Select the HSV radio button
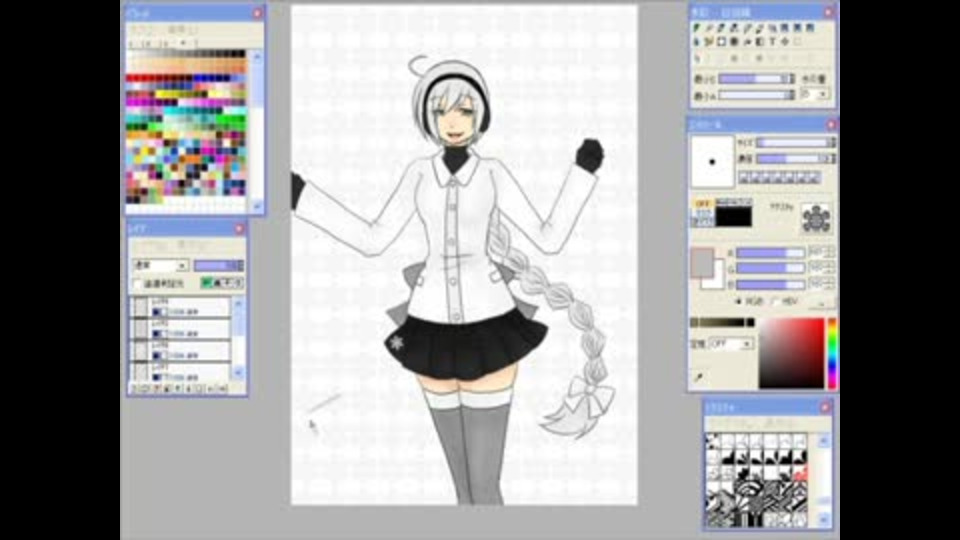This screenshot has width=960, height=540. [774, 301]
